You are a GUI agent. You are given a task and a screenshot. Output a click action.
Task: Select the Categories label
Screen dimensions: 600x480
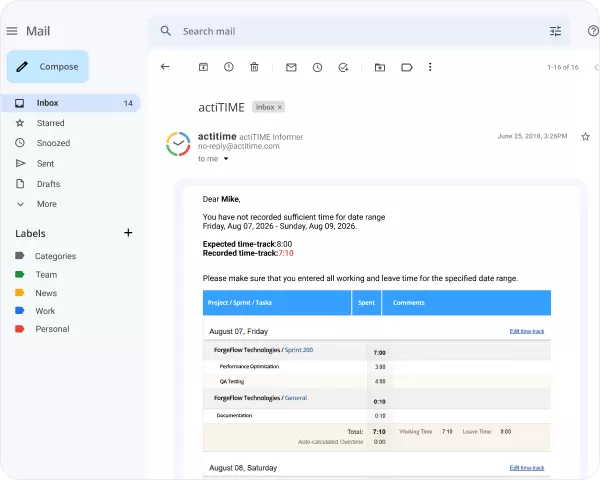click(x=46, y=256)
